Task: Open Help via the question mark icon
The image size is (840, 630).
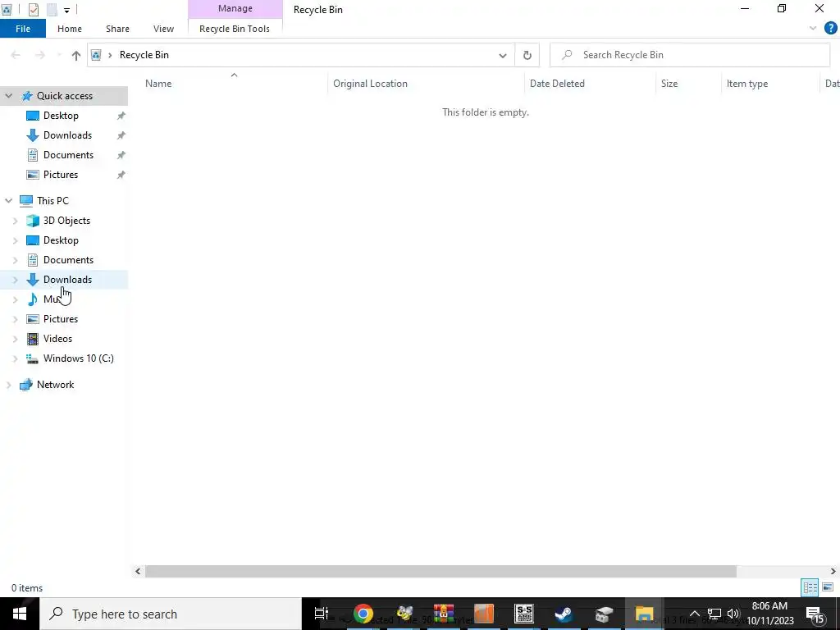Action: (830, 28)
